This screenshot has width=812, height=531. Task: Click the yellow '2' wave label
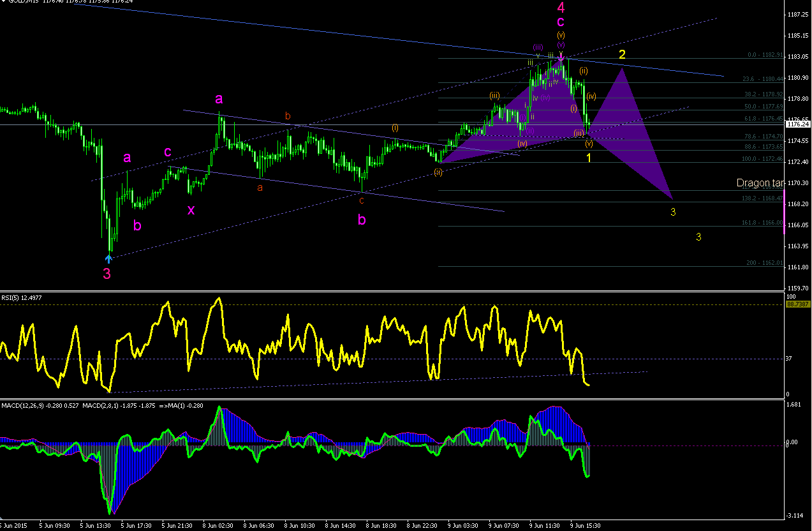pos(622,55)
